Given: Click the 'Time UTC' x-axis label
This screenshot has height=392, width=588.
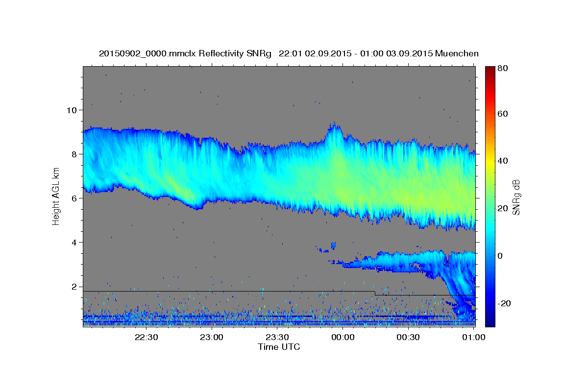Looking at the screenshot, I should 279,347.
